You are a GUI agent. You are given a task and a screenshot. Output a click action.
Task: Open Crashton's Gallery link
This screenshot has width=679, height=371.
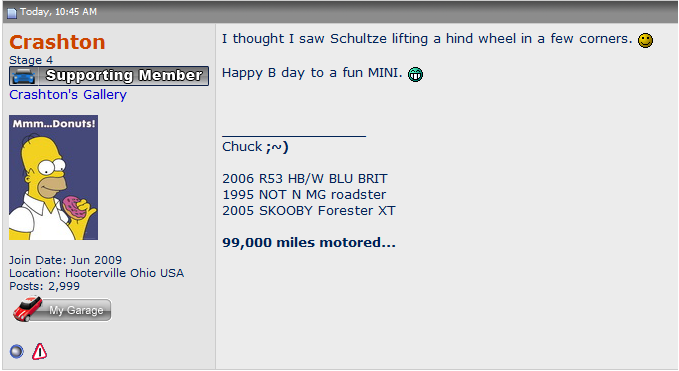click(x=68, y=95)
